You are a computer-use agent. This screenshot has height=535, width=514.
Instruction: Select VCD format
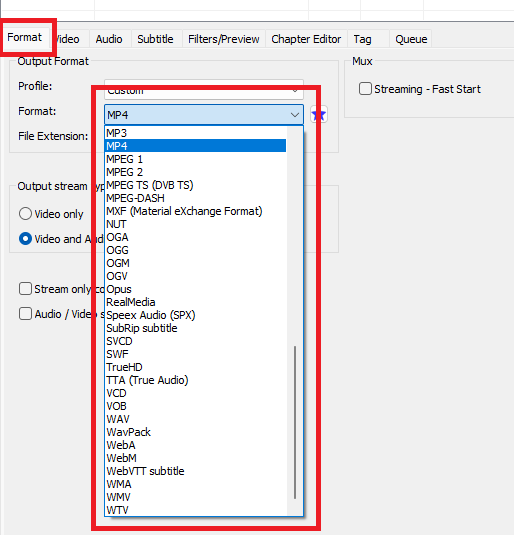click(196, 393)
